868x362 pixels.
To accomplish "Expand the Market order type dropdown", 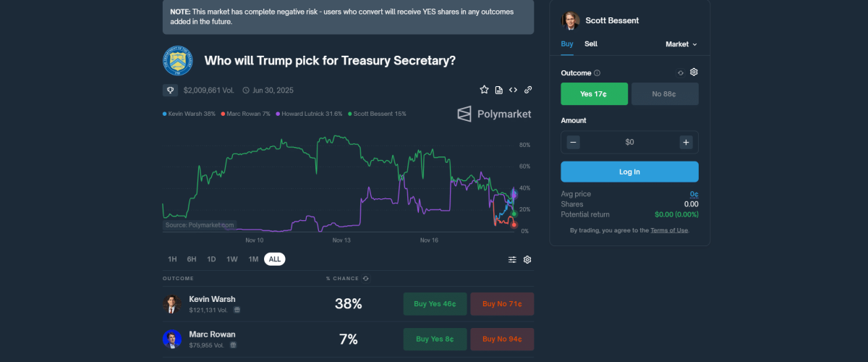I will tap(681, 44).
